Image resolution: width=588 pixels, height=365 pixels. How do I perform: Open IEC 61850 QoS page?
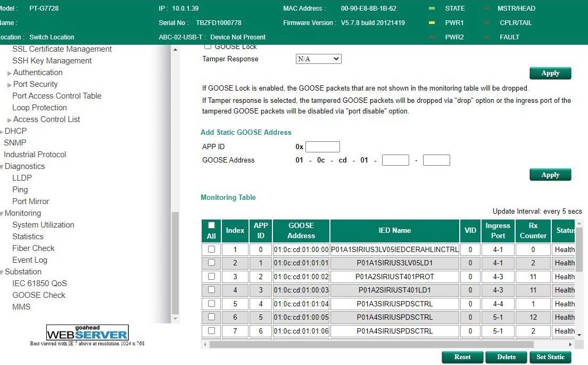(x=39, y=283)
